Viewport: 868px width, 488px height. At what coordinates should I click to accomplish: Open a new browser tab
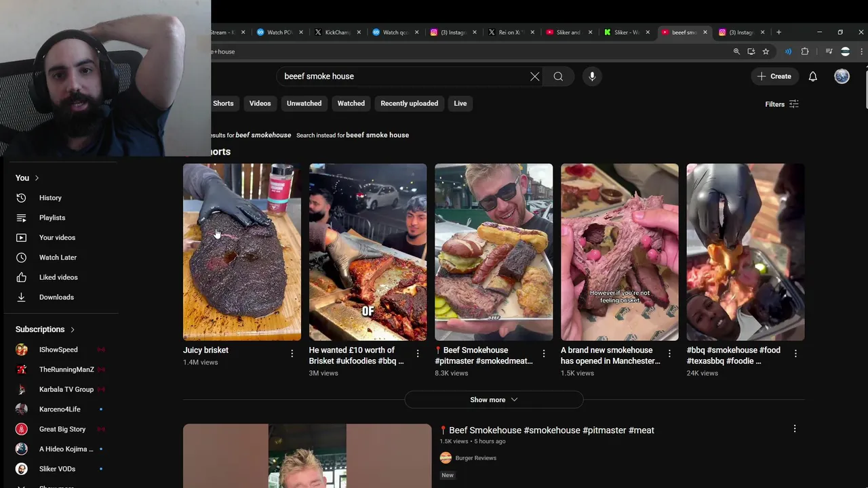coord(778,32)
